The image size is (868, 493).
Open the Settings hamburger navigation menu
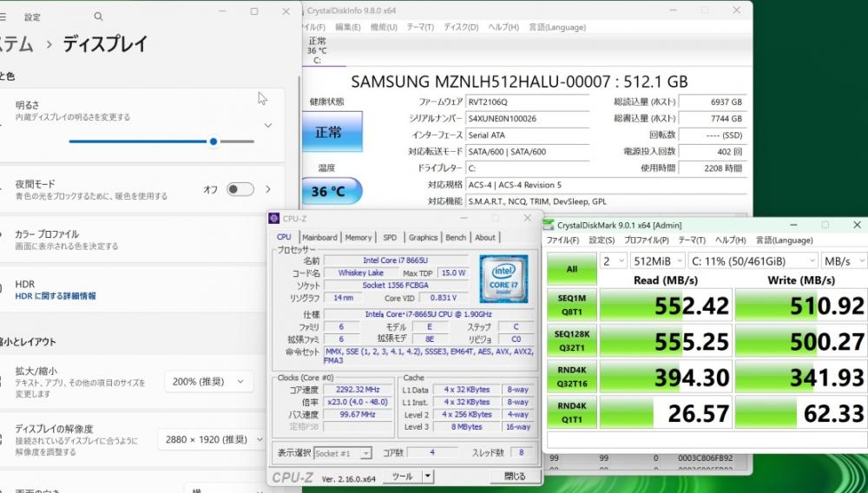(3, 16)
